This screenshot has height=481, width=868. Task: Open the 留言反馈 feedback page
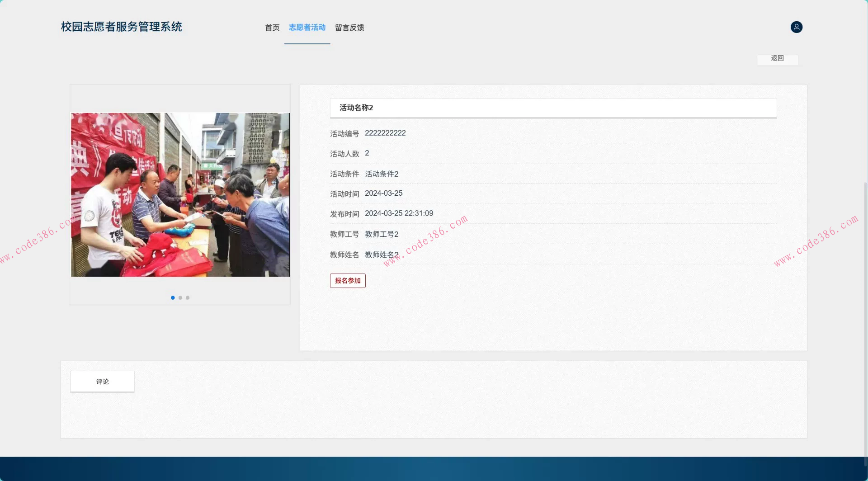click(349, 28)
